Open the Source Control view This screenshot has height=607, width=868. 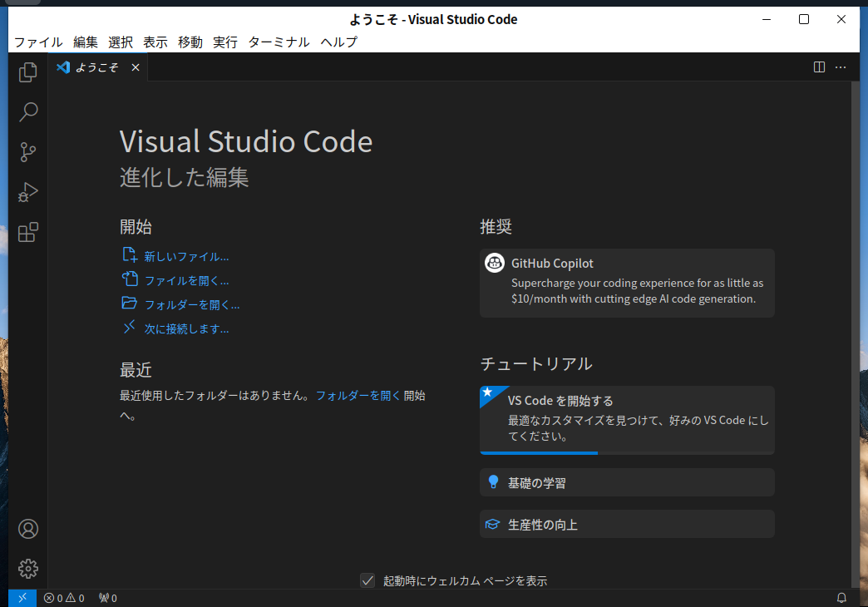[x=27, y=151]
